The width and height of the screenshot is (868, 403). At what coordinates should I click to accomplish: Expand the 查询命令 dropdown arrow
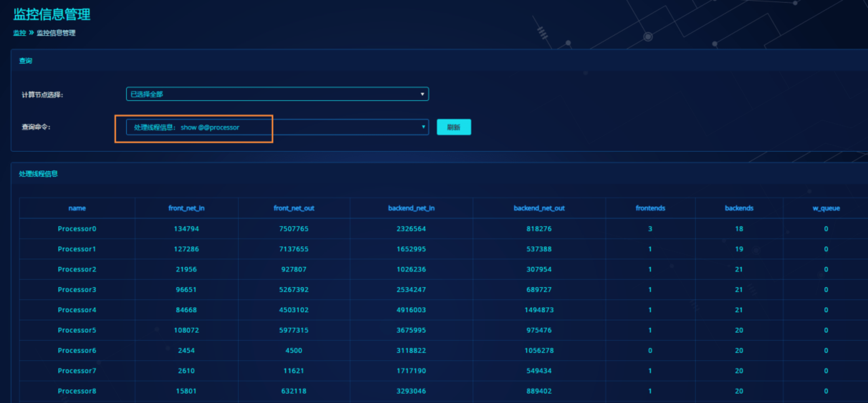tap(423, 127)
